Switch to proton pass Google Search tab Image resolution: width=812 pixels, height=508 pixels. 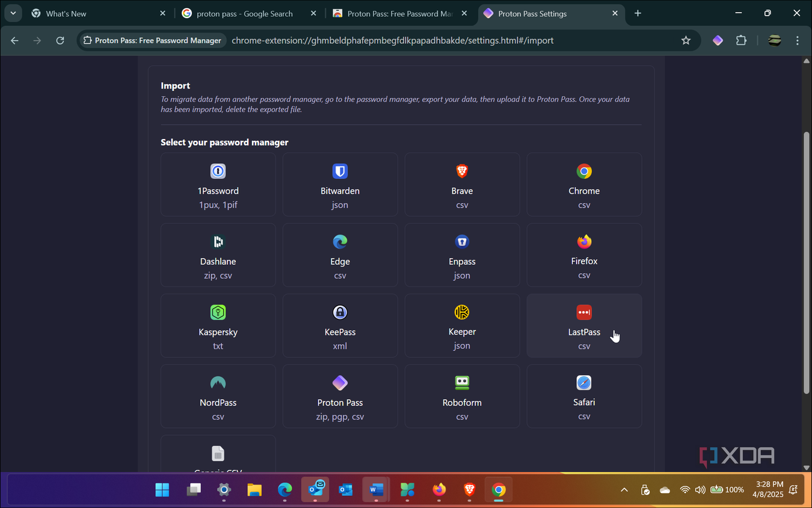coord(250,13)
